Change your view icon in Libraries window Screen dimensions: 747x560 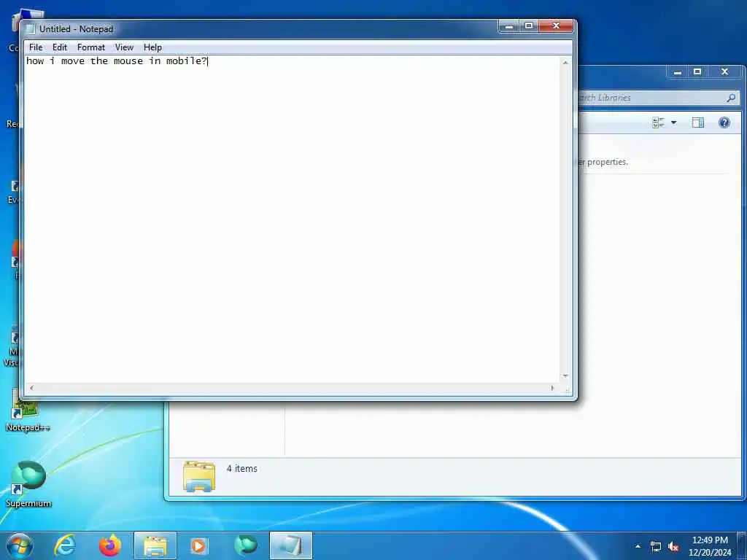(658, 122)
